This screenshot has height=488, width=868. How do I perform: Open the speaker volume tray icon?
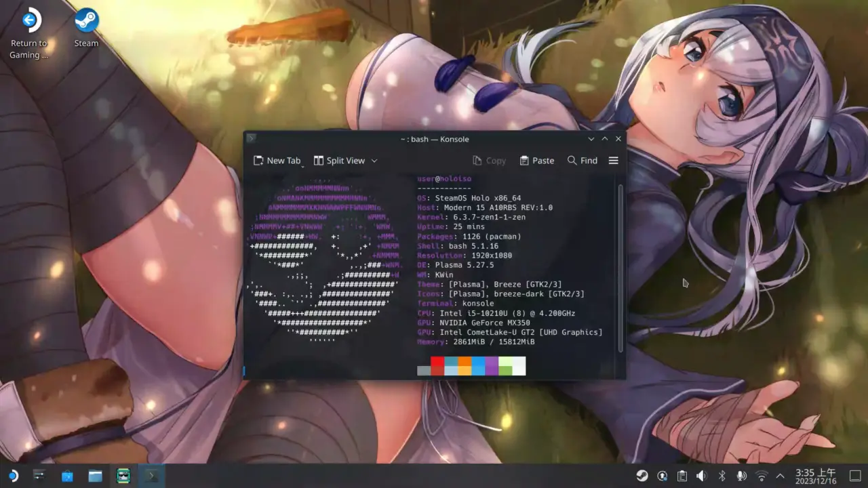(x=702, y=476)
